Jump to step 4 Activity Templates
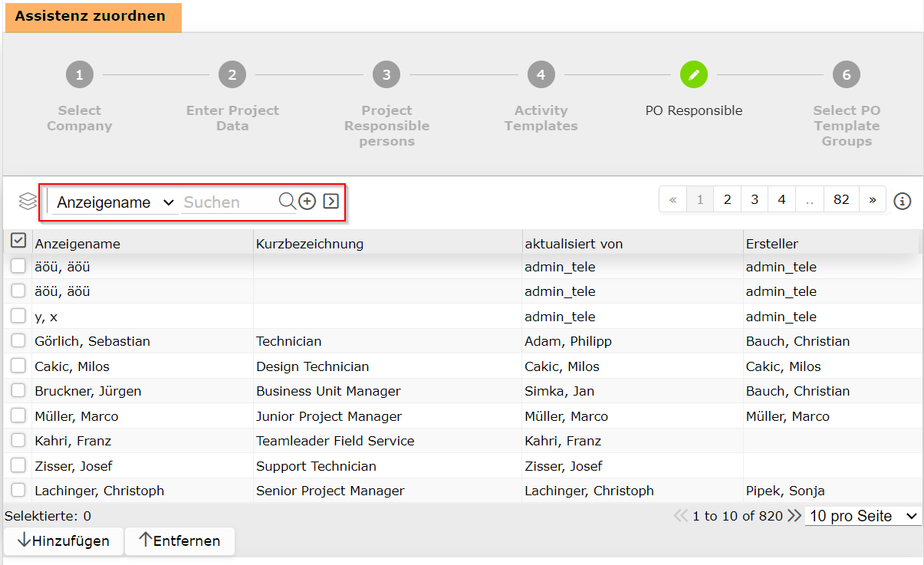924x565 pixels. tap(541, 75)
